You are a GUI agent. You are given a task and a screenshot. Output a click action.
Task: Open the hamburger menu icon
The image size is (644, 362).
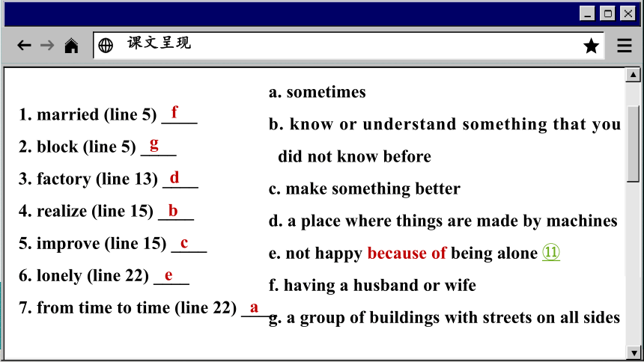[625, 46]
